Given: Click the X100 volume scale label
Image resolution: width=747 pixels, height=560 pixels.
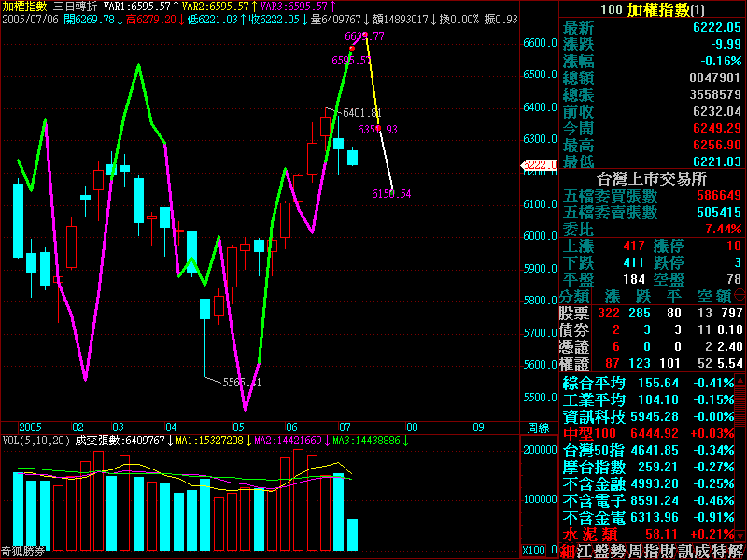Looking at the screenshot, I should (x=533, y=551).
